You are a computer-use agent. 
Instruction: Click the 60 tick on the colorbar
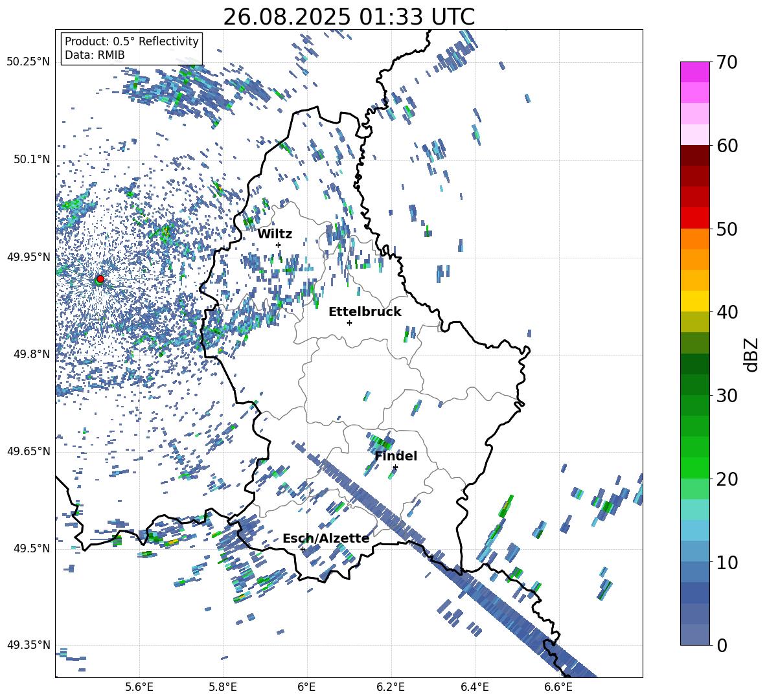726,146
